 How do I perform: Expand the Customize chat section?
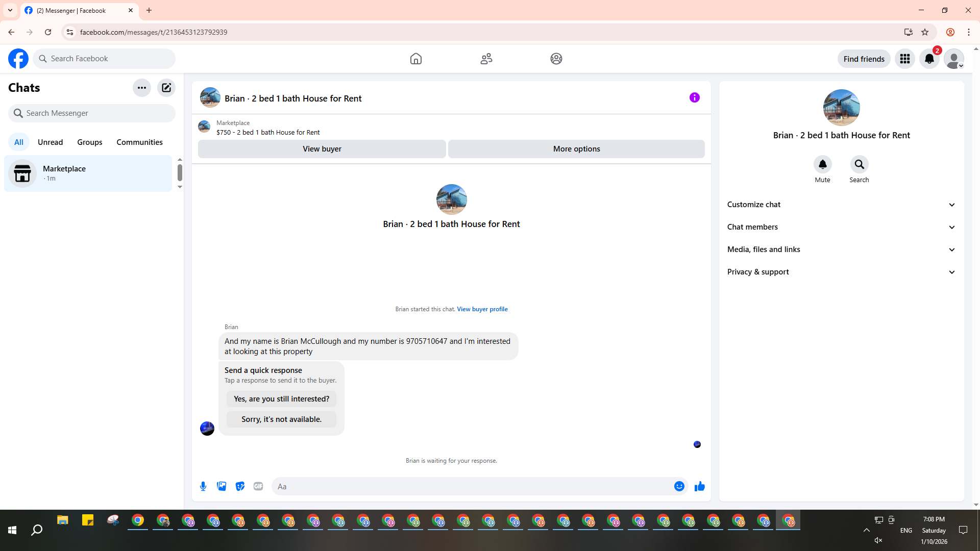[841, 205]
